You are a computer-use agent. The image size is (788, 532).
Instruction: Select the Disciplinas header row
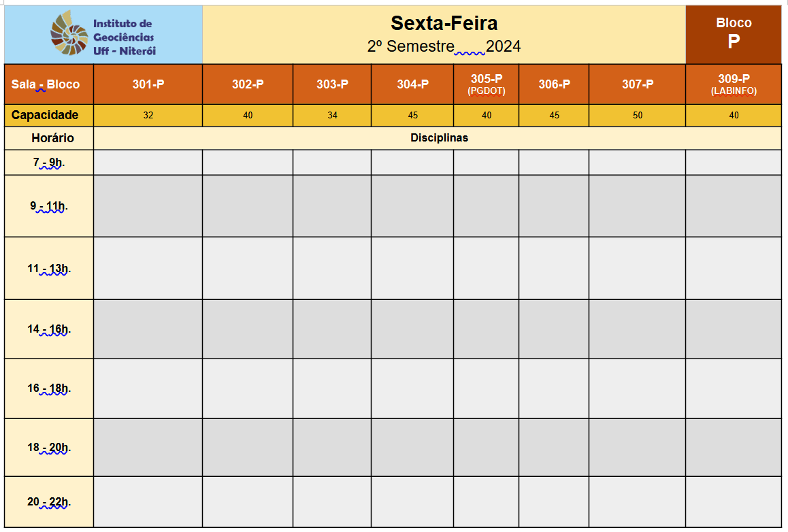(x=438, y=137)
